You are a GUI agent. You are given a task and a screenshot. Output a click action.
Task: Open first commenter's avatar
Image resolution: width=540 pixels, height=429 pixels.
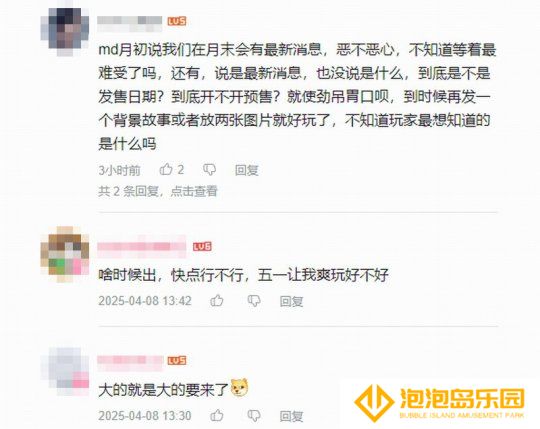point(65,32)
